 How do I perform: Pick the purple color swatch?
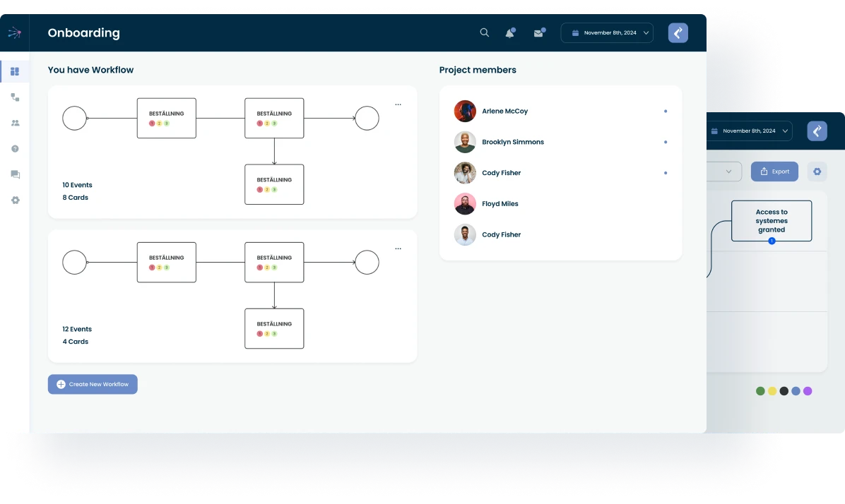click(808, 391)
